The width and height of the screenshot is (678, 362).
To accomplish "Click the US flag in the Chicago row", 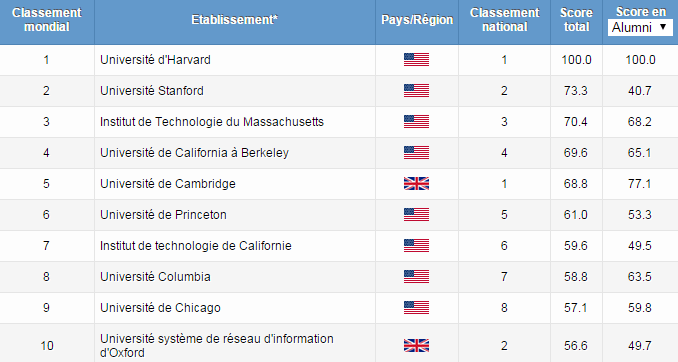I will pyautogui.click(x=416, y=308).
